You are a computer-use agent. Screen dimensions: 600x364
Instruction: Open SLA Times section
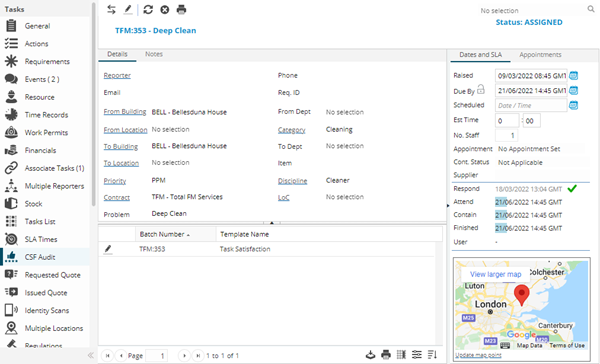pyautogui.click(x=41, y=239)
